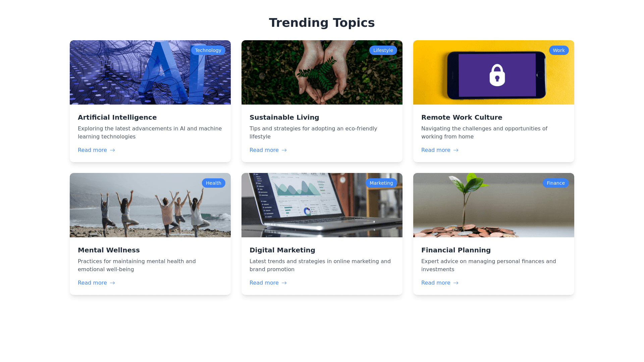Viewport: 644px width, 362px height.
Task: Select the Technology category badge
Action: (208, 50)
